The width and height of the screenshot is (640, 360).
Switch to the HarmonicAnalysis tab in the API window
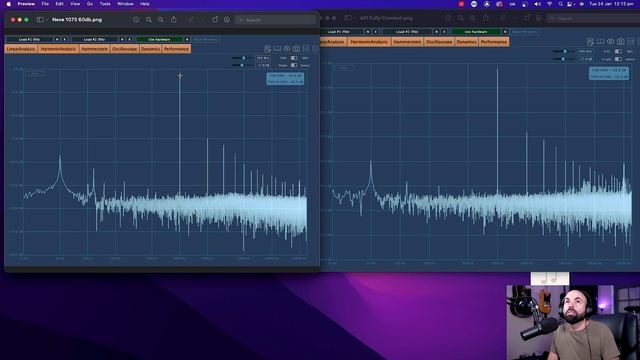pyautogui.click(x=369, y=42)
